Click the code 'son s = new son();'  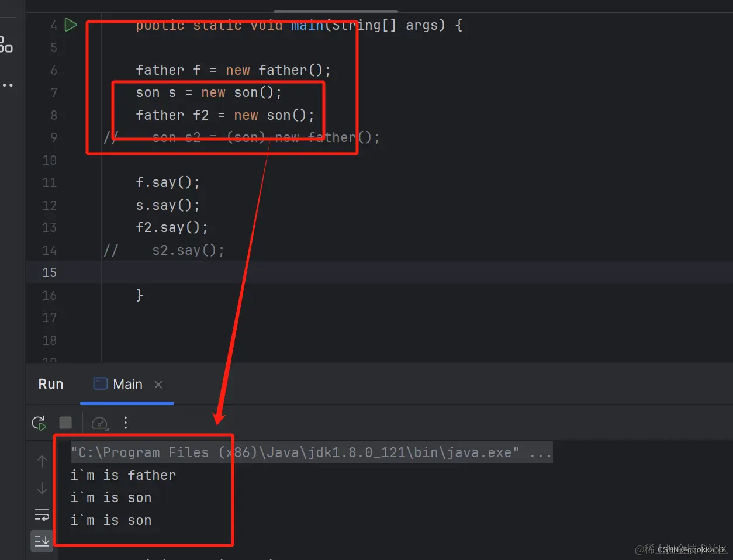point(209,92)
